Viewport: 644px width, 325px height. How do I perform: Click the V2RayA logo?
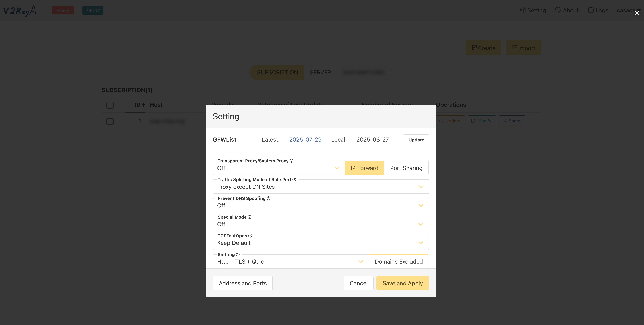click(x=19, y=11)
